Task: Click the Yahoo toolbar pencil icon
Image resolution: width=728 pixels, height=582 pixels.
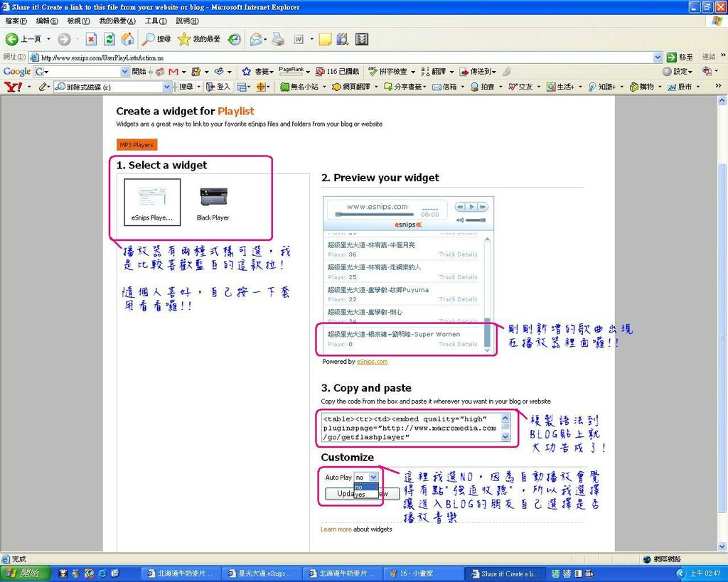Action: coord(43,87)
